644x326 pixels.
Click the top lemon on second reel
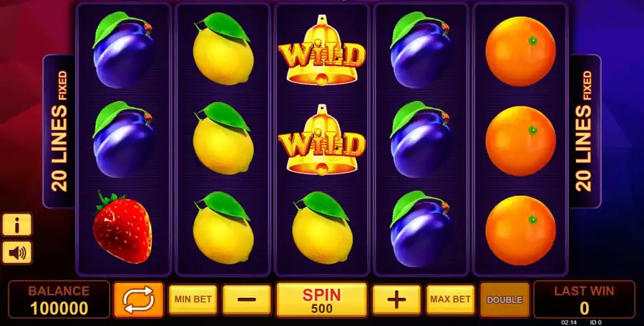point(223,49)
